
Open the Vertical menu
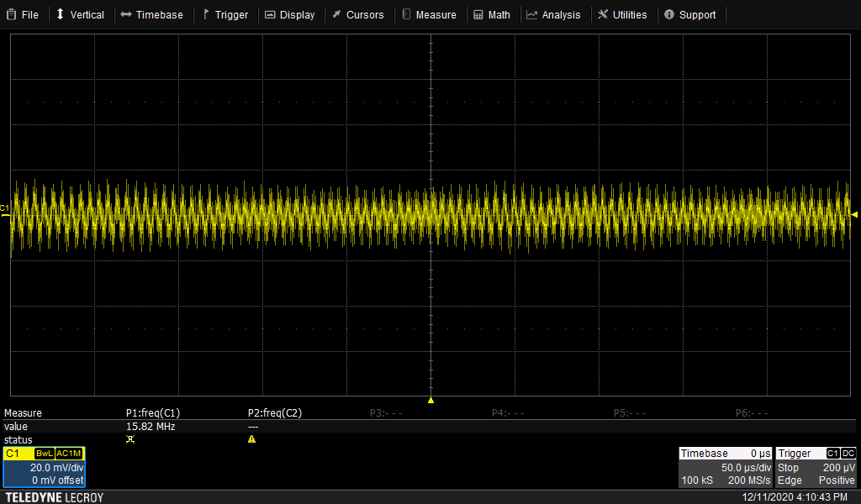click(x=80, y=14)
